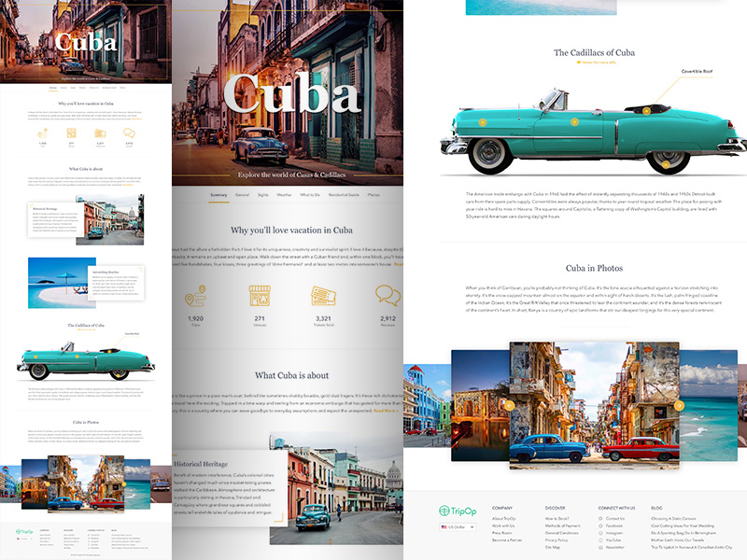Screen dimensions: 747x560
Task: Click the TripOp logo in the footer
Action: coord(458,511)
